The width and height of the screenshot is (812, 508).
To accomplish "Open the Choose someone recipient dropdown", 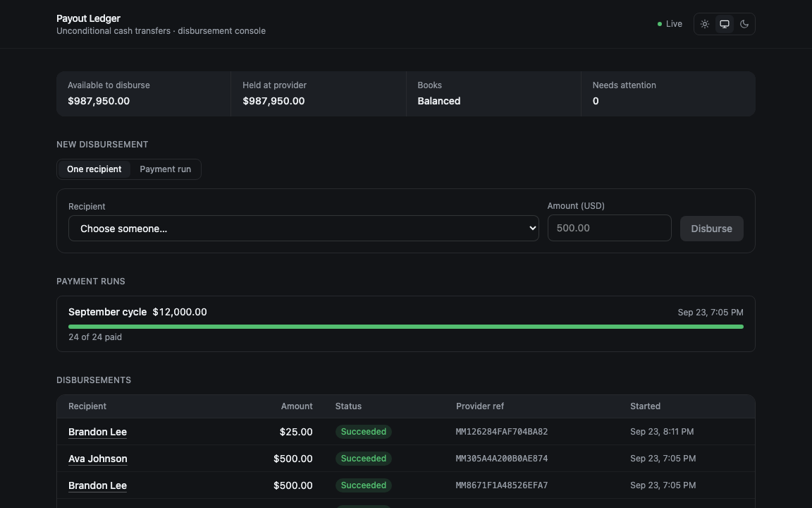I will click(304, 229).
